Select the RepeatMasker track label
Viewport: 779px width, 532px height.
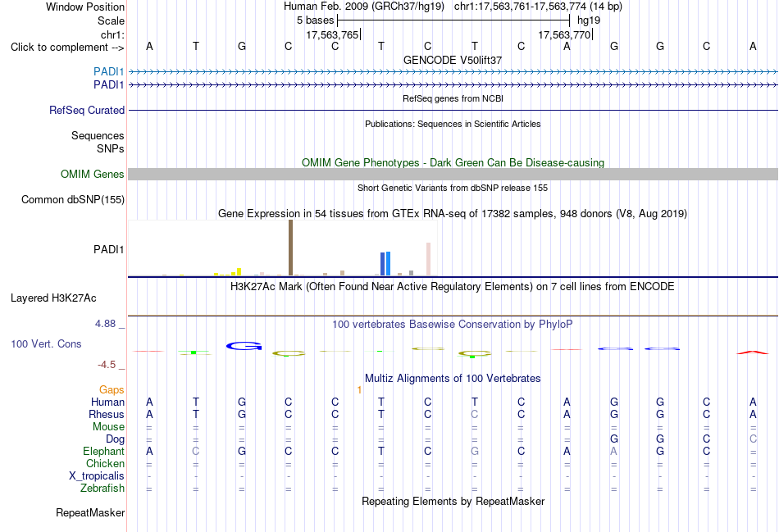[x=90, y=512]
